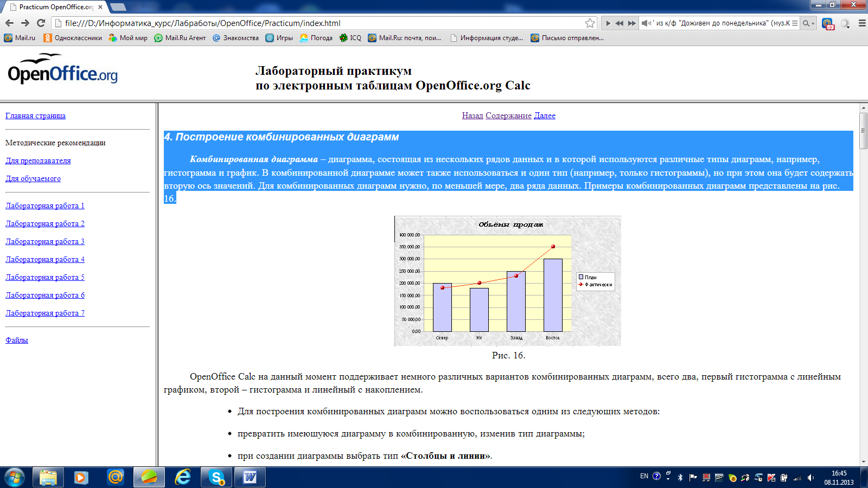The image size is (868, 488).
Task: Open Mail.Ru Agent extension with 53 badge
Action: (828, 23)
